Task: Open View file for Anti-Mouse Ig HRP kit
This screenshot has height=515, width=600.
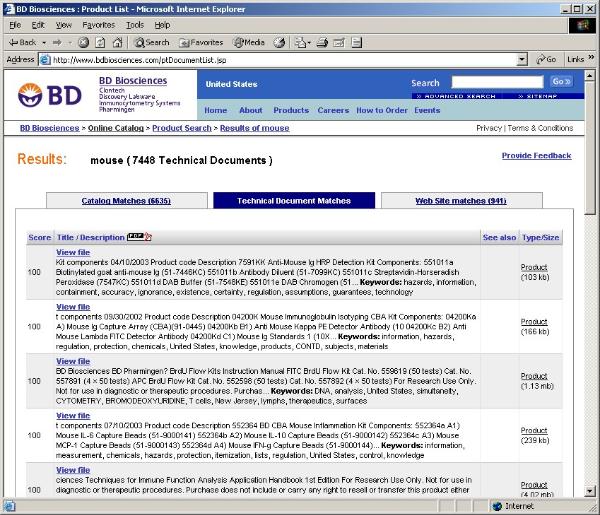Action: click(x=73, y=253)
